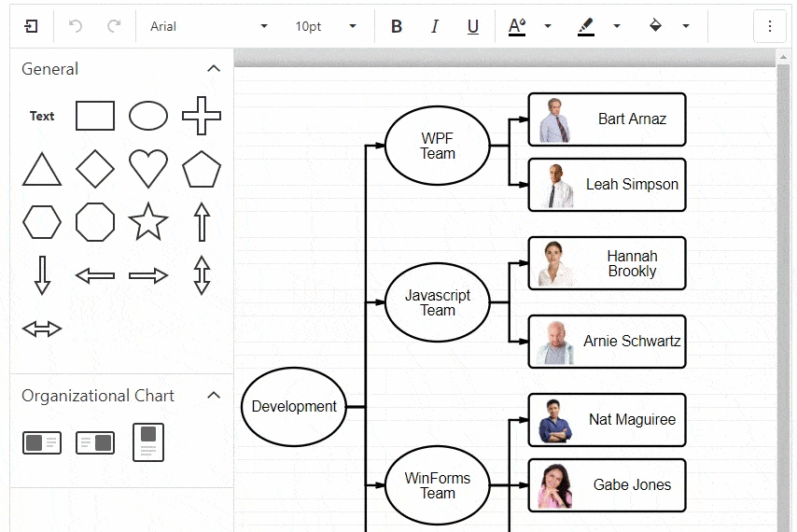Open the font color picker arrow

[x=548, y=26]
